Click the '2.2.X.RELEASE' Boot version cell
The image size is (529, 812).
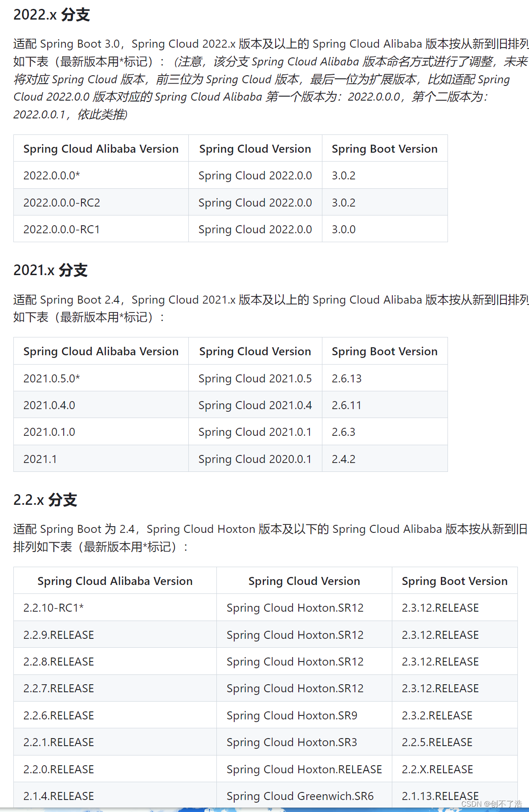455,769
